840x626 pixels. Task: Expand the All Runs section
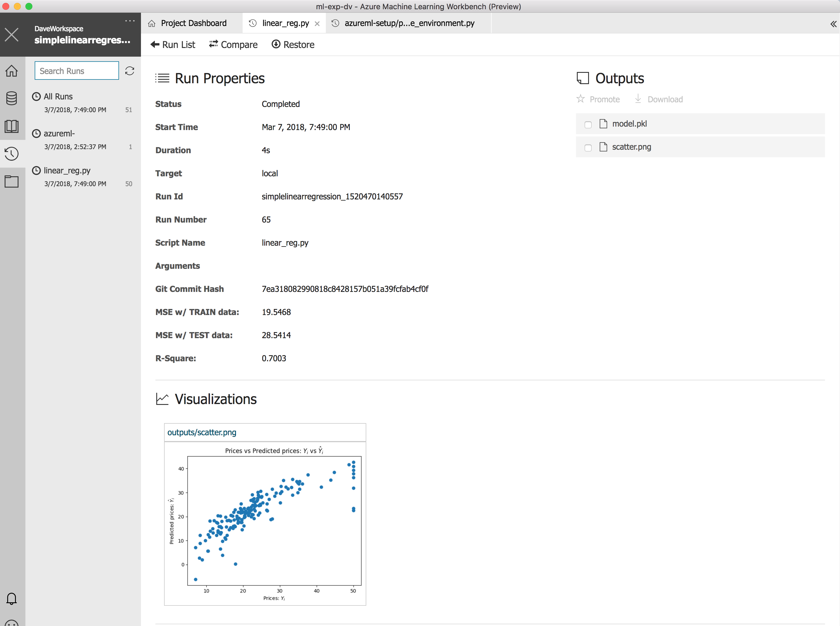pyautogui.click(x=58, y=96)
